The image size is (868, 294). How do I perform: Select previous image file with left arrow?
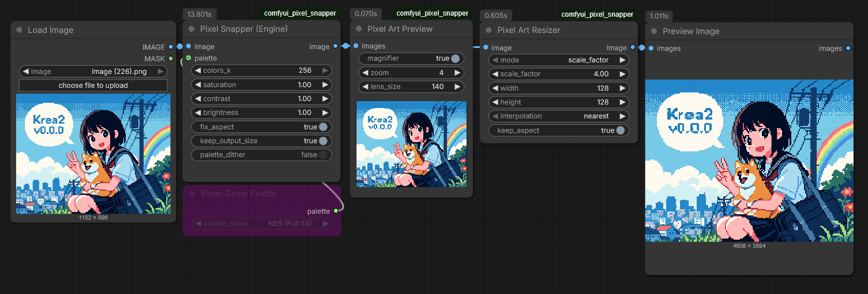click(25, 72)
